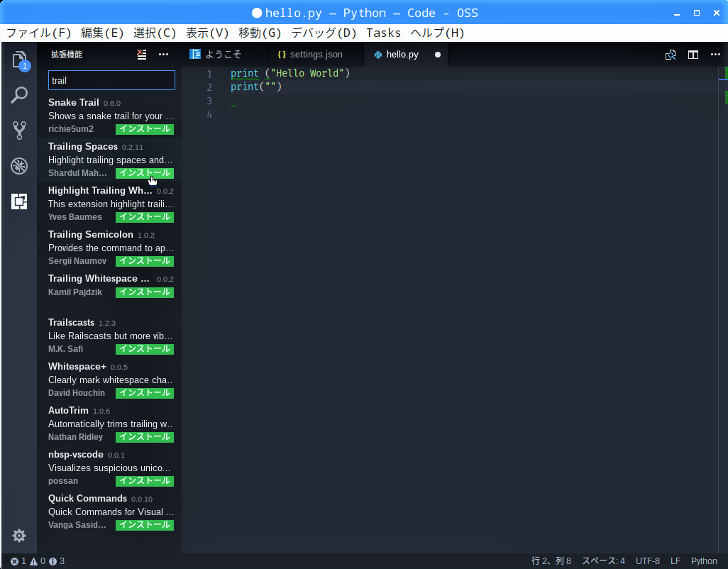Switch to the settings.json tab
This screenshot has width=728, height=569.
[x=316, y=55]
